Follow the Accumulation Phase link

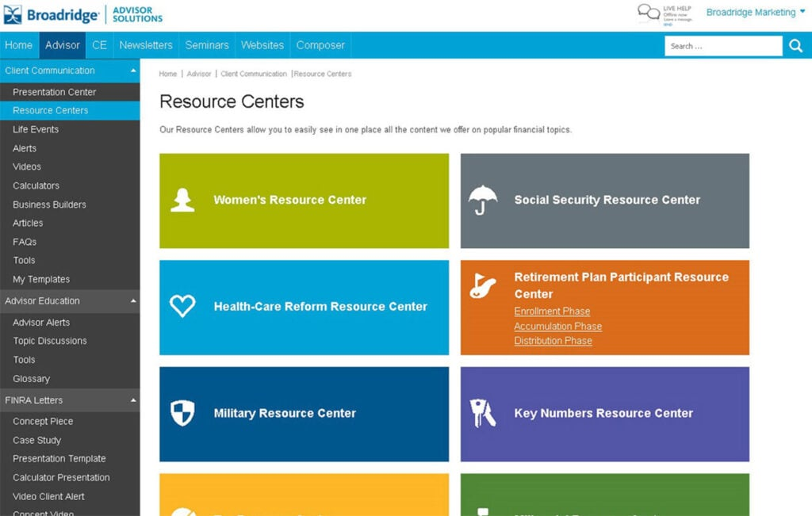[557, 326]
